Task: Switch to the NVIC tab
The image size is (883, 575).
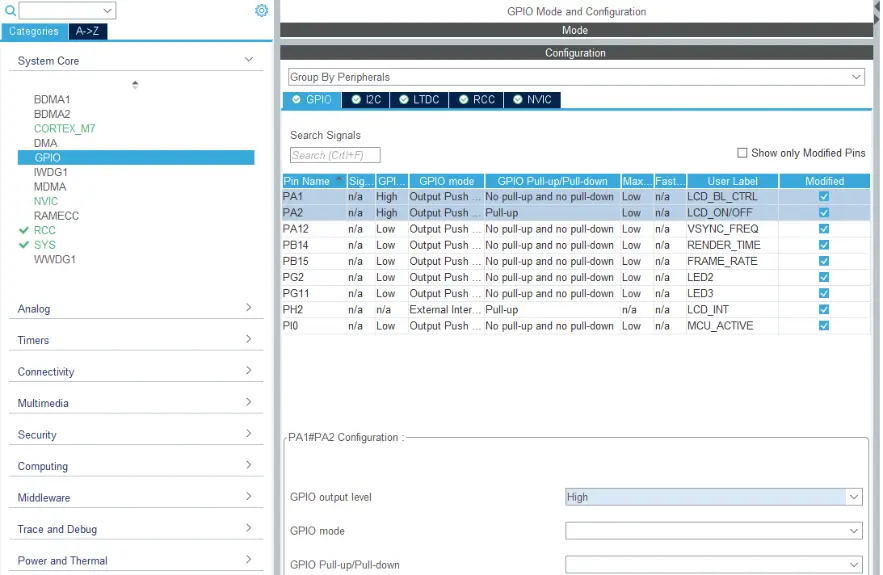Action: click(x=531, y=100)
